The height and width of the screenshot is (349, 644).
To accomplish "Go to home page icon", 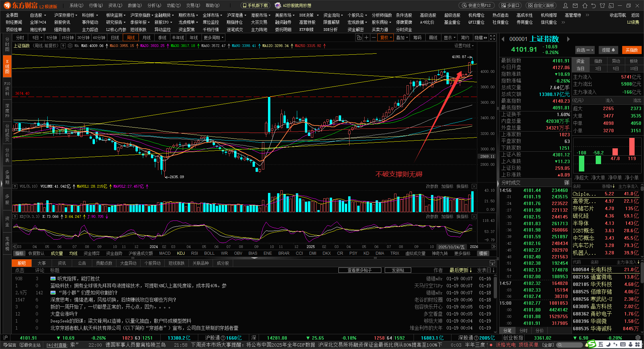I will (585, 5).
